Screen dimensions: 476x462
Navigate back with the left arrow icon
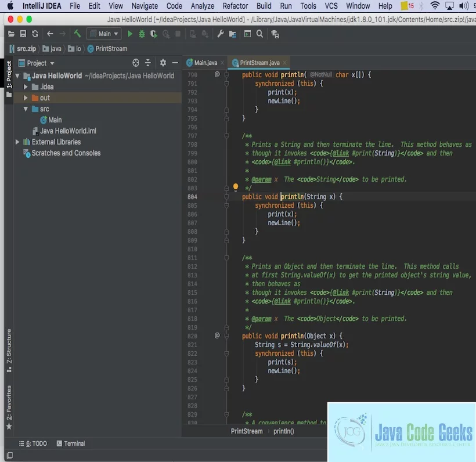pos(50,34)
